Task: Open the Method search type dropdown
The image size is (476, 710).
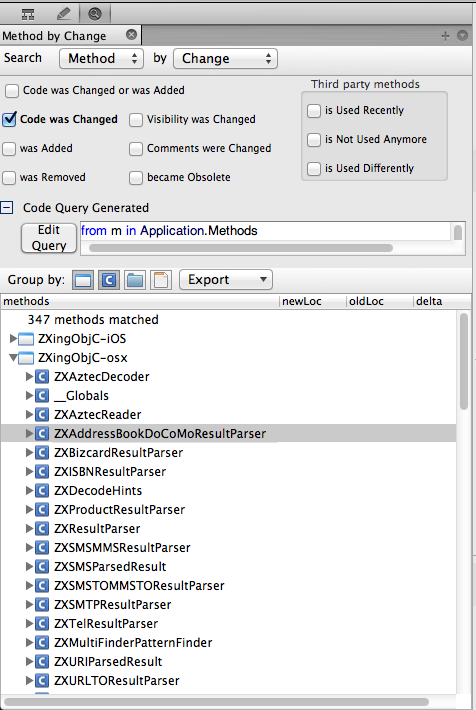Action: click(101, 58)
